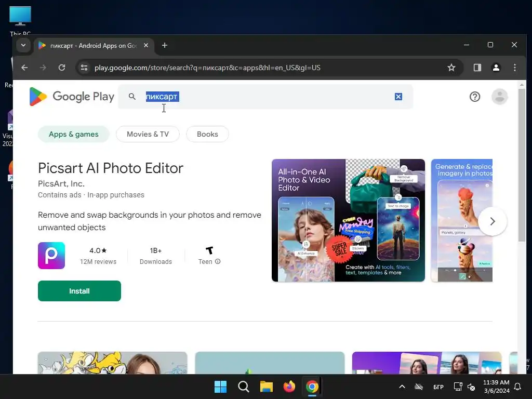Viewport: 532px width, 399px height.
Task: Open File Explorer from the taskbar
Action: click(x=267, y=387)
